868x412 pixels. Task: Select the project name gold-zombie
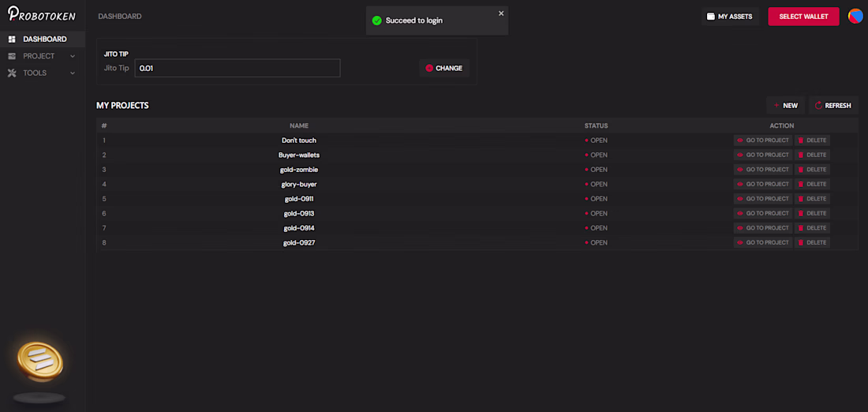(299, 170)
